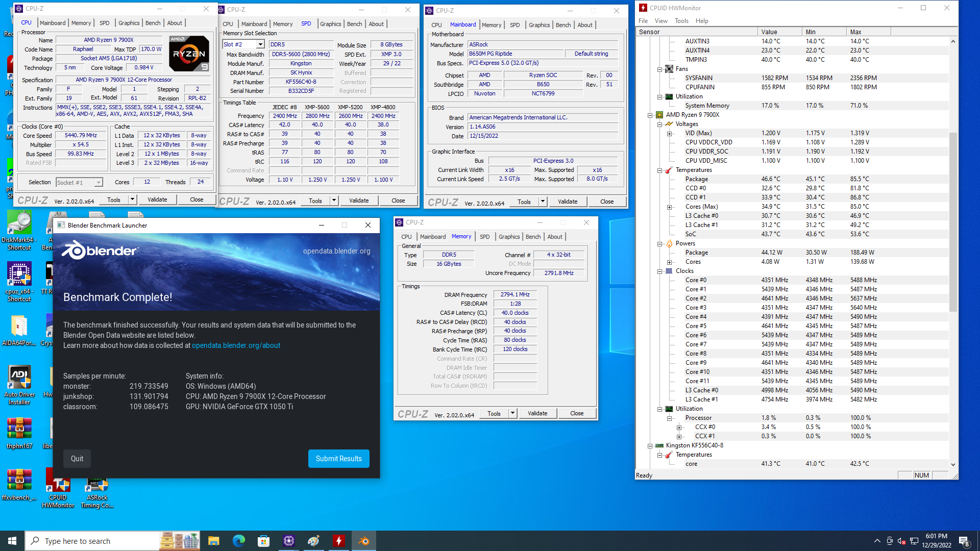This screenshot has width=980, height=551.
Task: Open Socket #1 selection dropdown
Action: point(99,183)
